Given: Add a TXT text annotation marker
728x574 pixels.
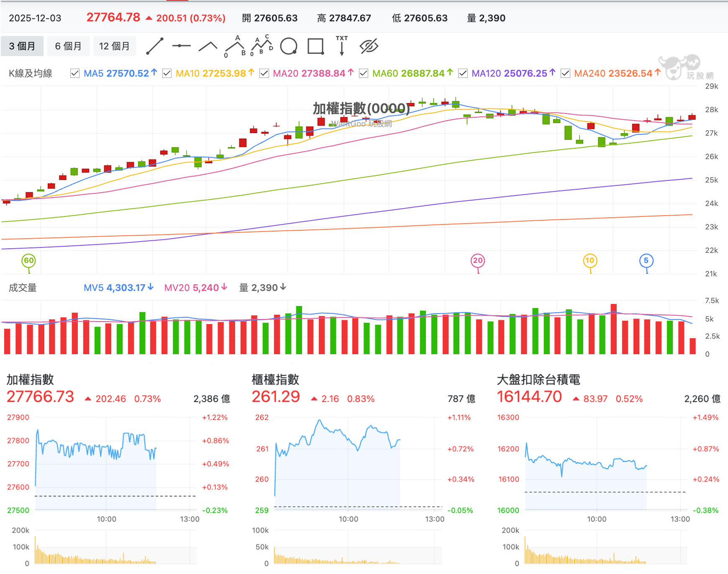Looking at the screenshot, I should coord(342,46).
